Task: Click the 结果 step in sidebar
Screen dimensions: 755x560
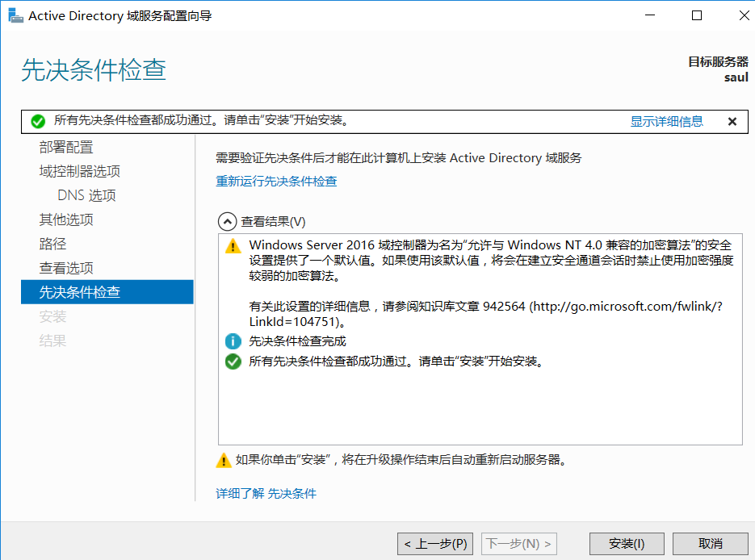Action: pyautogui.click(x=53, y=341)
